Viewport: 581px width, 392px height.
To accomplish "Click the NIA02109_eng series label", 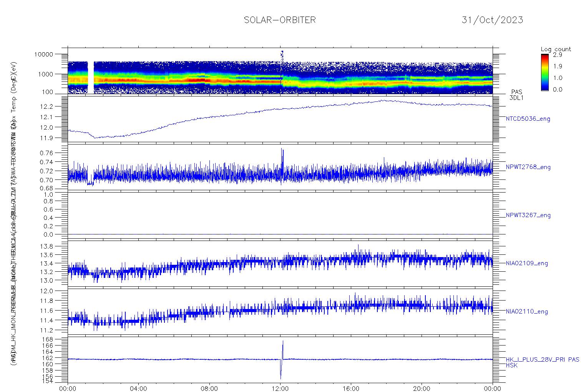I will [x=527, y=263].
